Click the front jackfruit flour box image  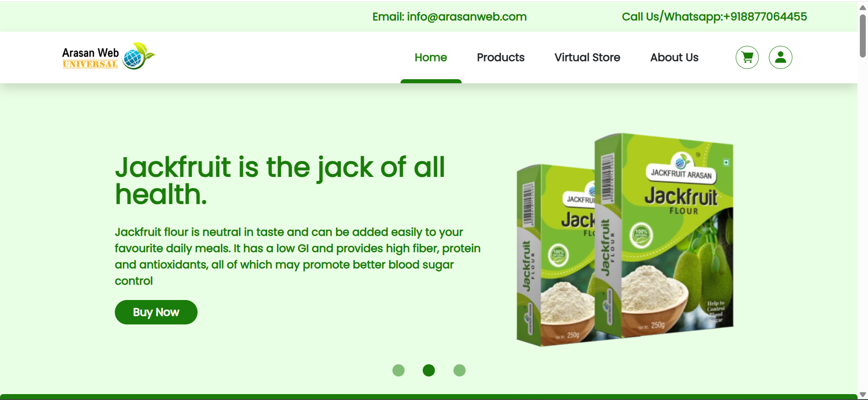point(664,235)
